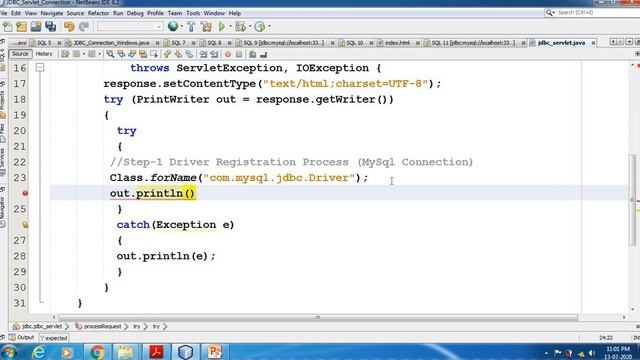640x360 pixels.
Task: Click the Debug Project toolbar icon
Action: pos(240,27)
